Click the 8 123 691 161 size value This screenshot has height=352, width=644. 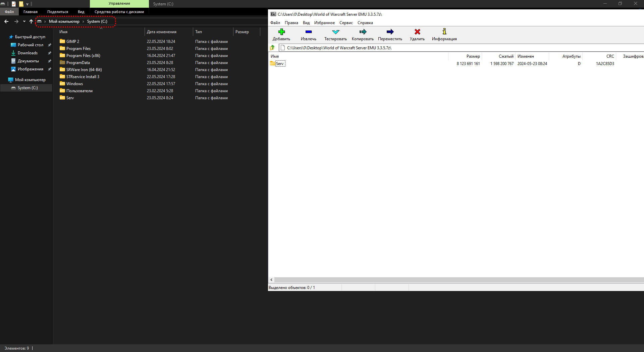coord(468,64)
